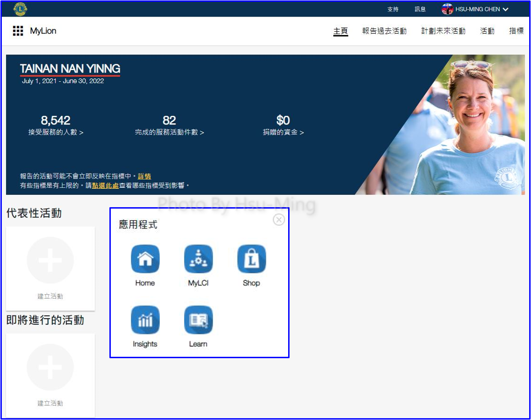This screenshot has width=531, height=420.
Task: Switch to the 報告過去活動 tab
Action: (x=384, y=31)
